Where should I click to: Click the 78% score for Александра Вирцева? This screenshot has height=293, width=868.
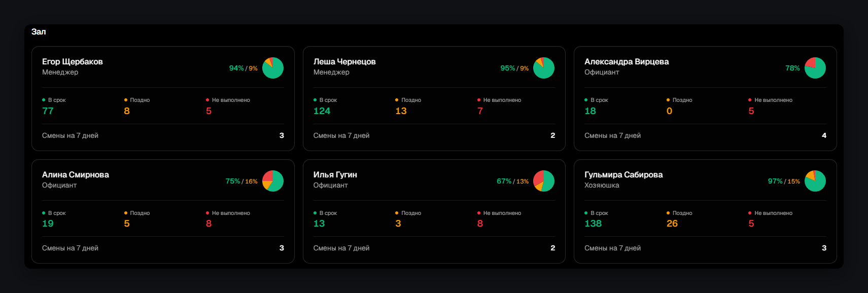(792, 68)
